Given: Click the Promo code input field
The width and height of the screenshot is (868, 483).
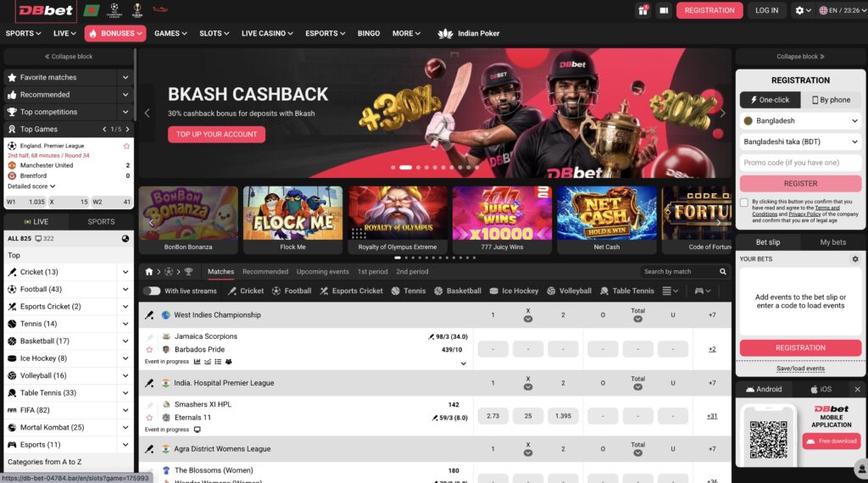Looking at the screenshot, I should [800, 163].
